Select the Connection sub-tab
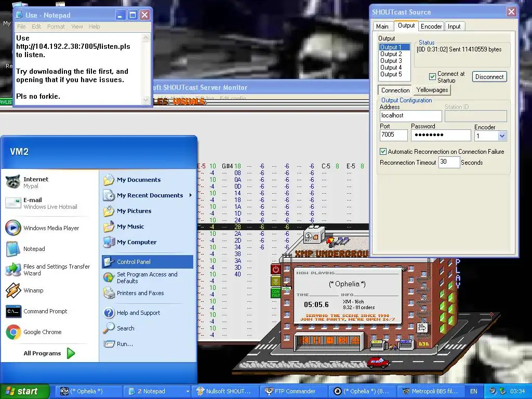The height and width of the screenshot is (399, 532). (395, 90)
